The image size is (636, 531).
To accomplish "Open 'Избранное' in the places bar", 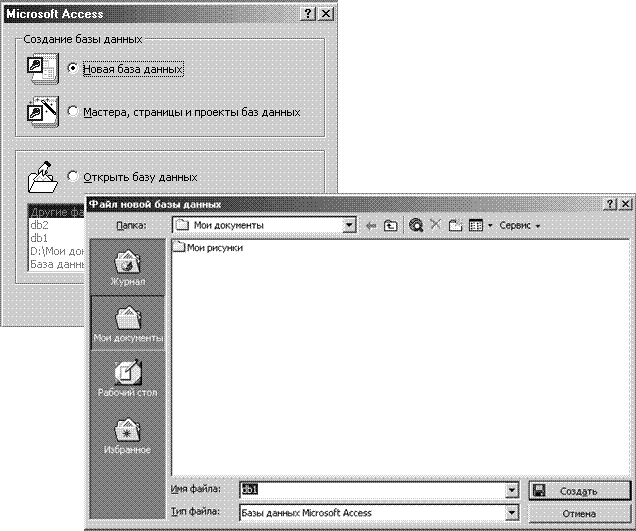I will (x=127, y=436).
